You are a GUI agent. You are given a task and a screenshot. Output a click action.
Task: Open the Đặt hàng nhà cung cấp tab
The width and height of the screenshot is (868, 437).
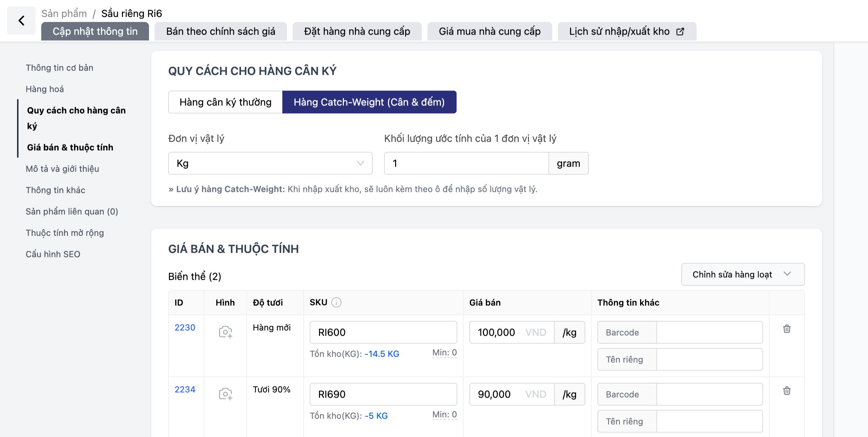point(357,32)
